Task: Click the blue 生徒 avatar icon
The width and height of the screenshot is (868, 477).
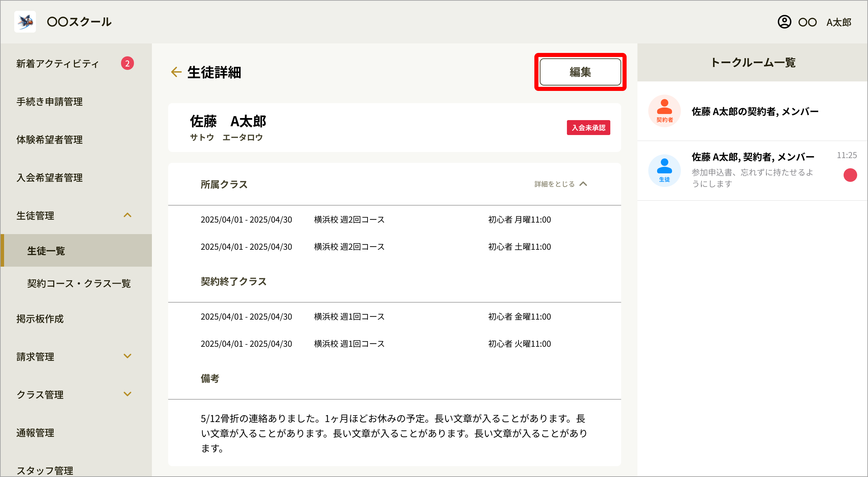Action: tap(664, 171)
